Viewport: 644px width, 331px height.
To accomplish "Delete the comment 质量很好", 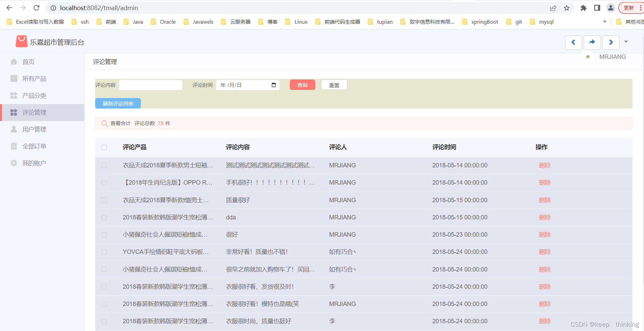I will pyautogui.click(x=545, y=200).
